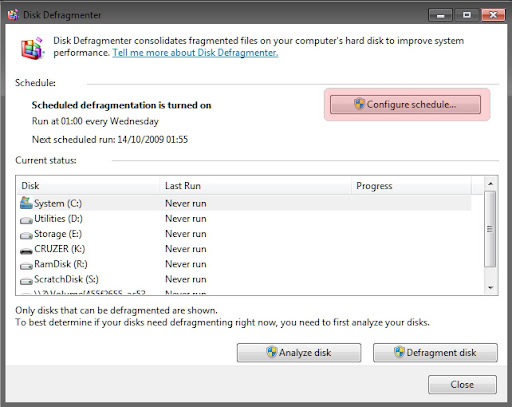Click Never run status for Utilities (D:)
The image size is (512, 407).
tap(186, 219)
